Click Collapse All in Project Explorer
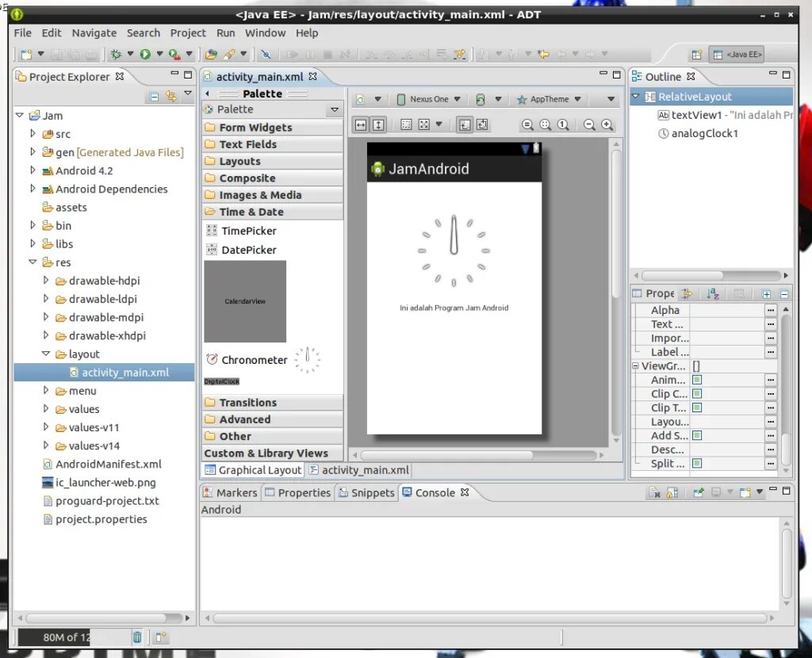The width and height of the screenshot is (812, 658). click(x=154, y=96)
